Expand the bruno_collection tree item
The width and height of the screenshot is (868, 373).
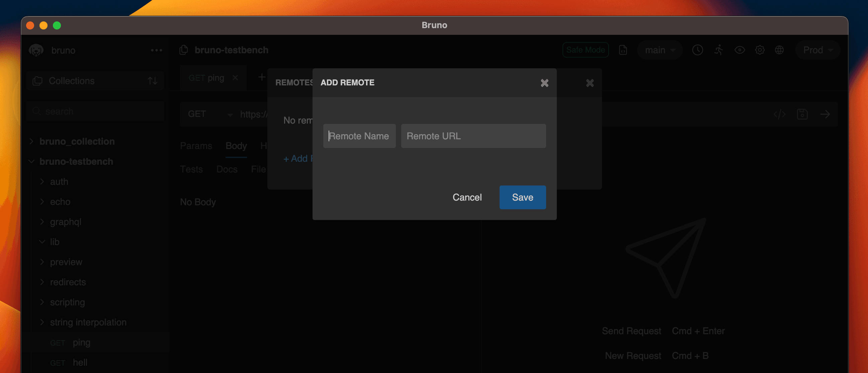point(77,141)
